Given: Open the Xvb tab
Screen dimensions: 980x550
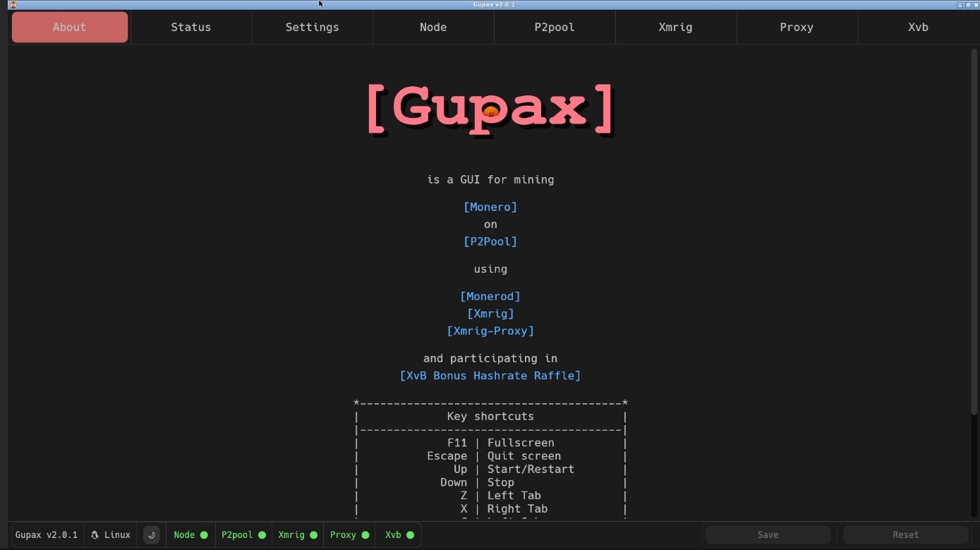Looking at the screenshot, I should coord(918,27).
